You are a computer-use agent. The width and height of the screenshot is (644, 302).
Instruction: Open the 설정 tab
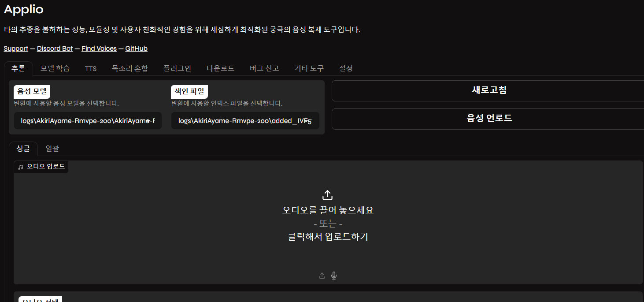(346, 68)
